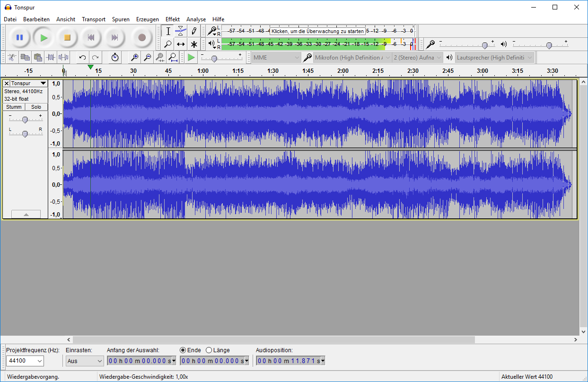Click the horizontal scrollbar thumb
The image size is (588, 382).
(x=273, y=339)
